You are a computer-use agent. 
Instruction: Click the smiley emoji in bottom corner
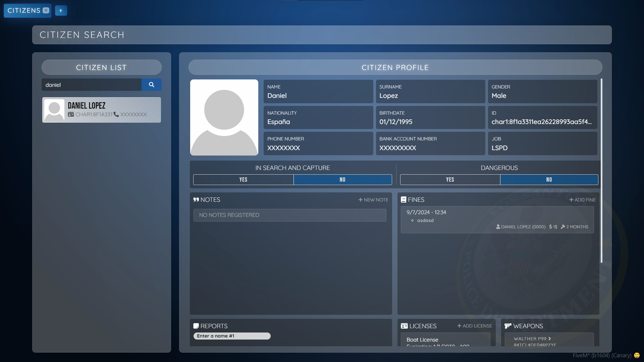[x=637, y=355]
